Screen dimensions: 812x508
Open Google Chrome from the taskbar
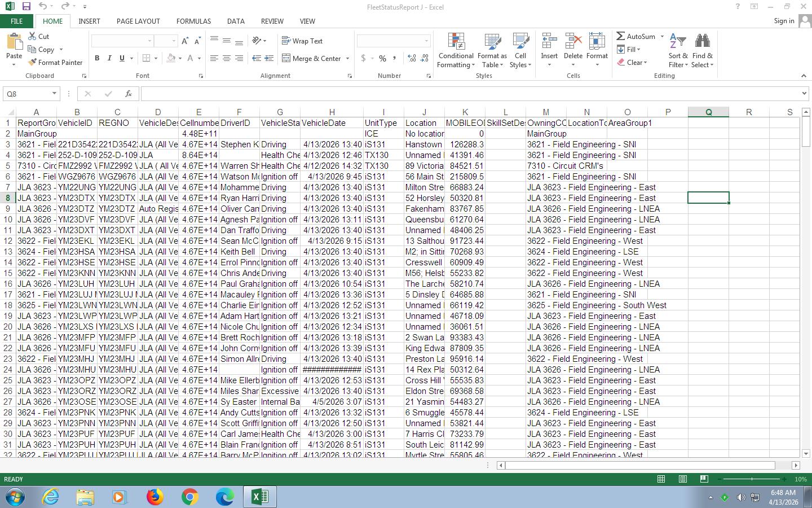[x=189, y=497]
